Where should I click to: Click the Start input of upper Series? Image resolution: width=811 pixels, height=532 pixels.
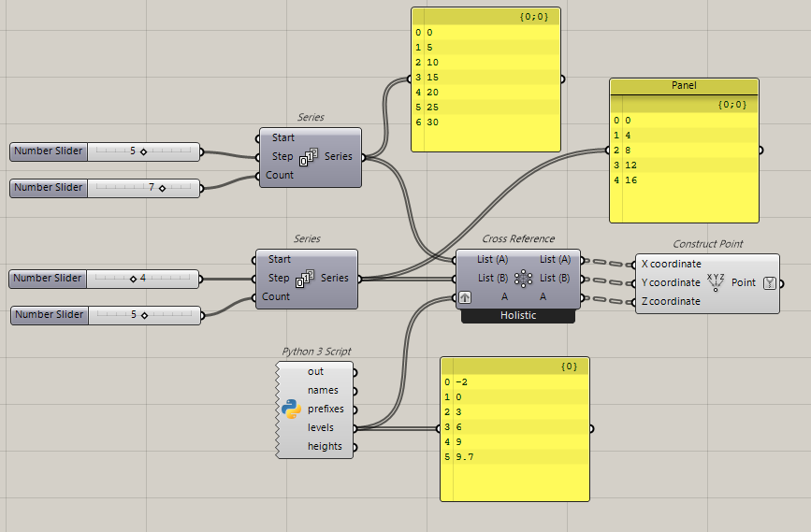click(282, 138)
